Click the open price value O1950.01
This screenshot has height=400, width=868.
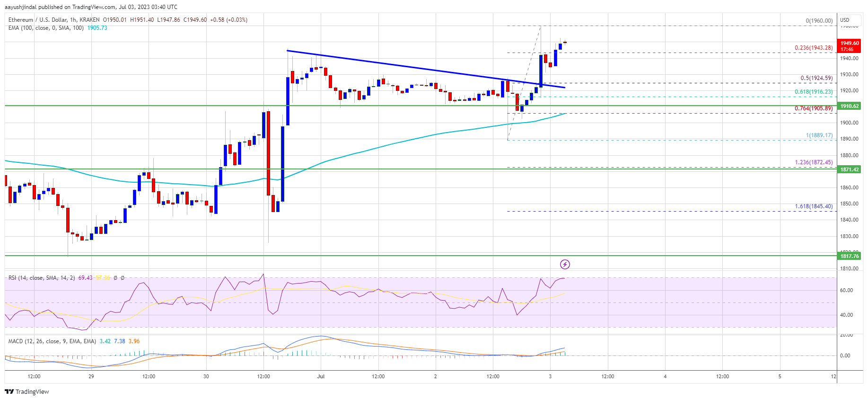coord(115,20)
